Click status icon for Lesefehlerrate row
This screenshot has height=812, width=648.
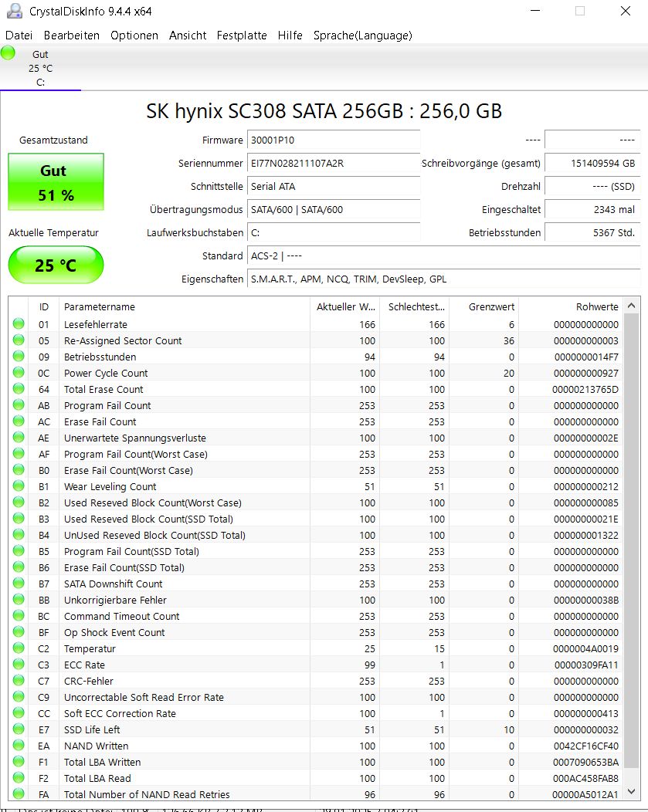(19, 323)
